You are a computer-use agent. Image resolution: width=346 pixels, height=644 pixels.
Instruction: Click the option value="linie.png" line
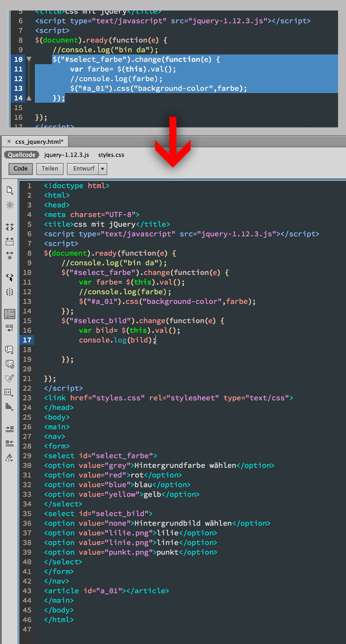[x=130, y=542]
